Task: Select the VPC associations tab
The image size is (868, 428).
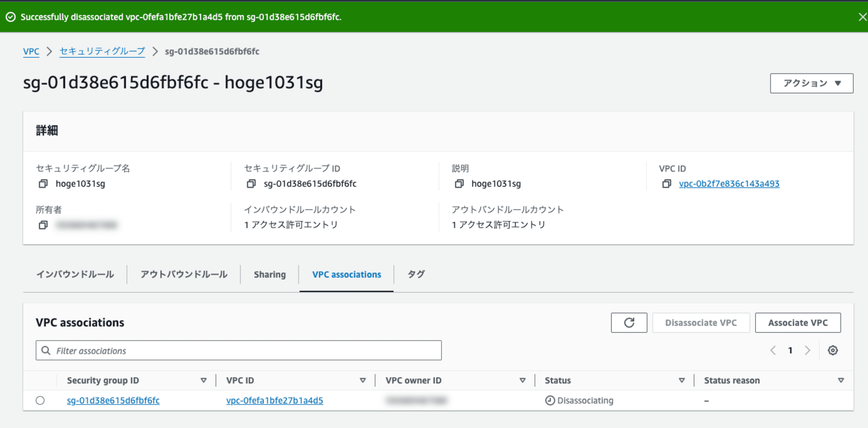Action: click(347, 274)
